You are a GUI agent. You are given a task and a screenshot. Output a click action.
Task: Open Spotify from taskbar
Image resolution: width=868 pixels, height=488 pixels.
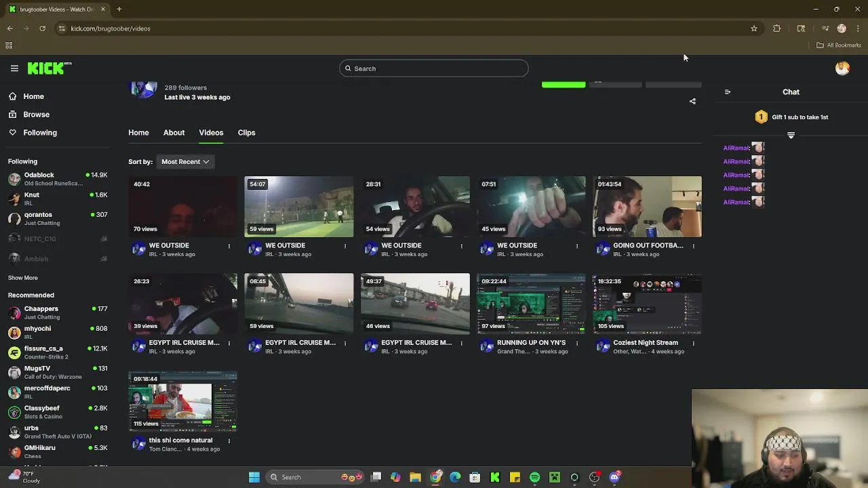coord(534,477)
